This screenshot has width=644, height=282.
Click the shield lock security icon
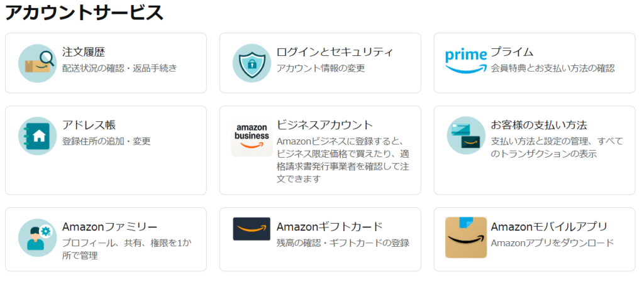(252, 63)
